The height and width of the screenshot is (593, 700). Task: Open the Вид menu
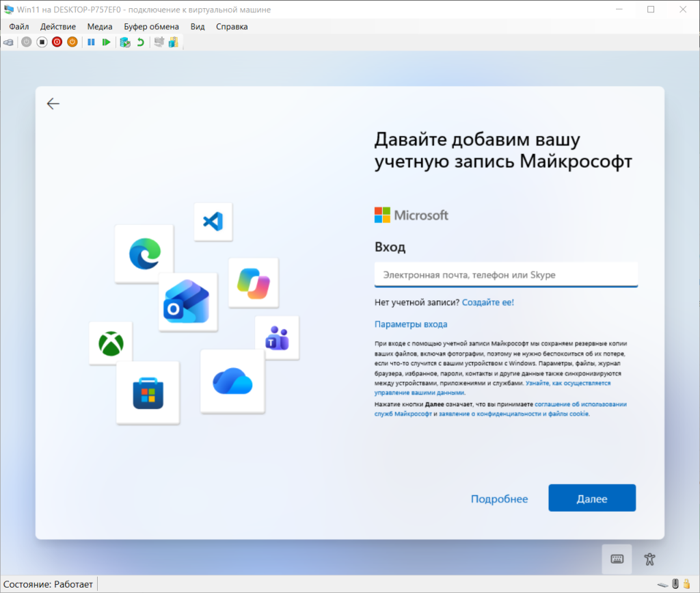[198, 27]
